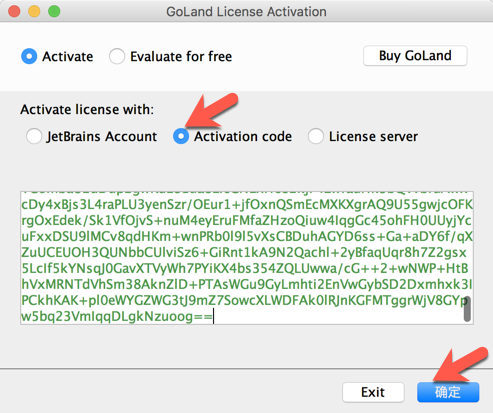Click the Exit button
This screenshot has width=493, height=413.
[x=373, y=392]
